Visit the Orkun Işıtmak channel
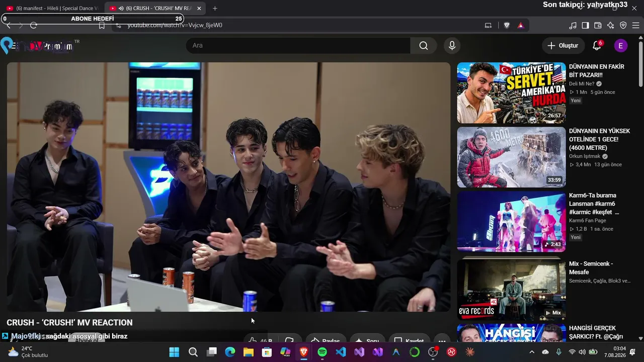 pyautogui.click(x=585, y=156)
